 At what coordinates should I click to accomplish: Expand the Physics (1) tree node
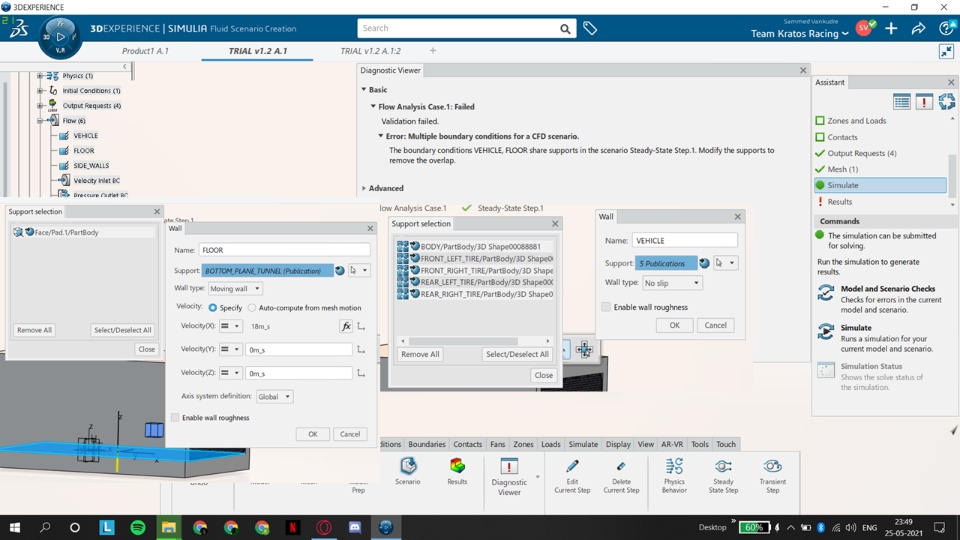40,75
